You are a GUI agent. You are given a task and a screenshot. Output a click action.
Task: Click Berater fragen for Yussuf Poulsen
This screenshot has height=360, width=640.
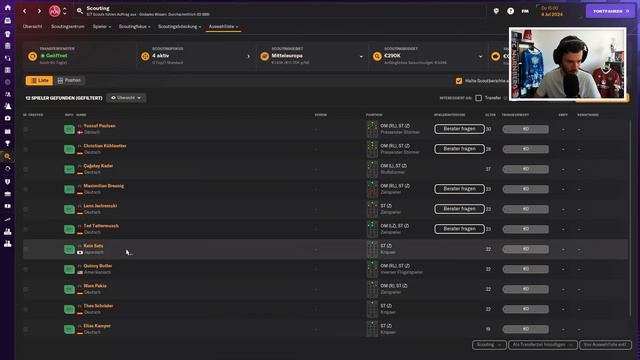click(459, 129)
